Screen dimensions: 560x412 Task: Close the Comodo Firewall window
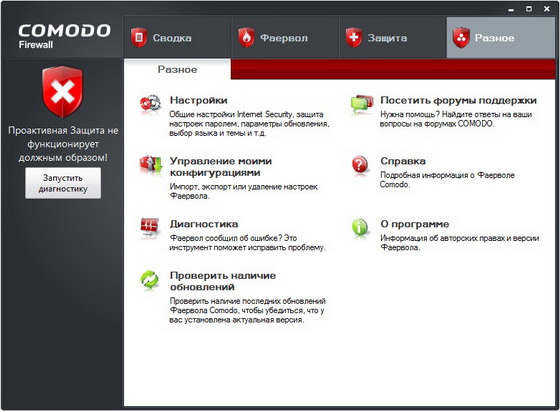546,9
